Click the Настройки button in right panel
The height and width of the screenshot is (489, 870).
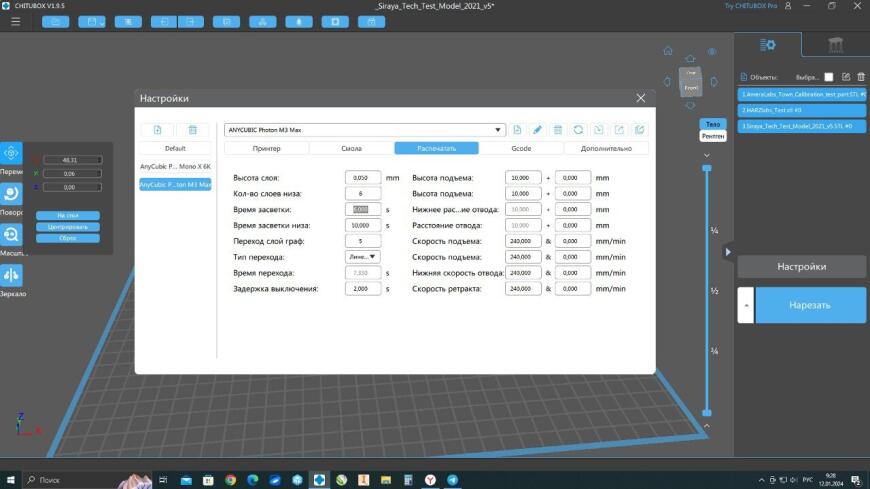(x=802, y=267)
